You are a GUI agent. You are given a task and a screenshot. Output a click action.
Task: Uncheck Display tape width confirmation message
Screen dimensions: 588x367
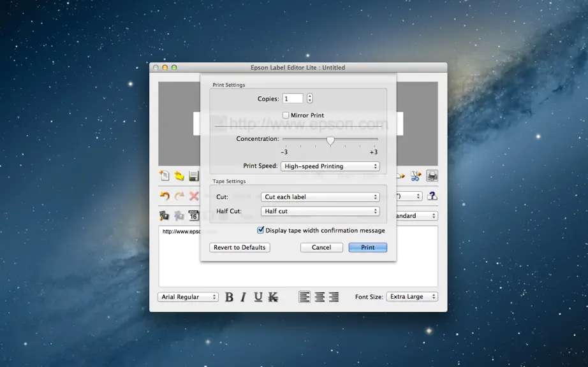[260, 230]
